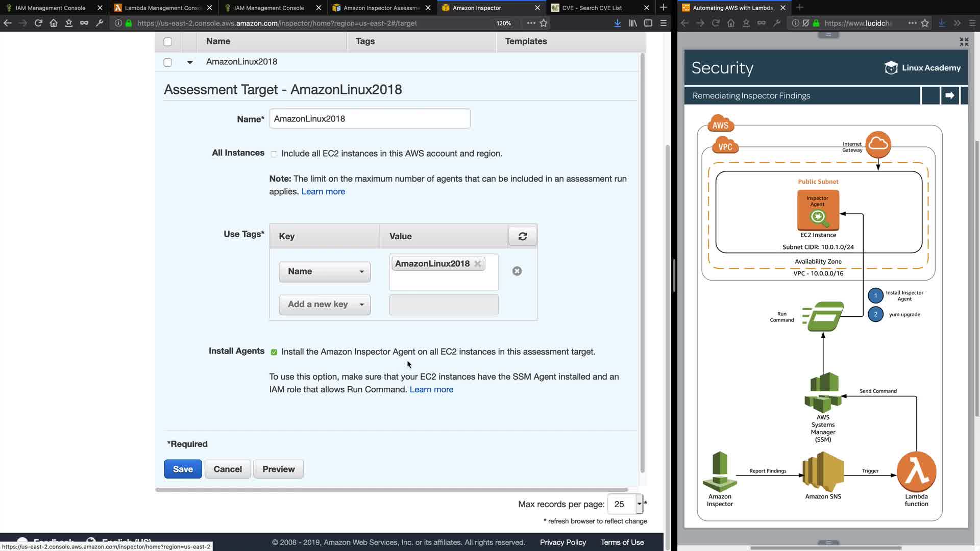Click the collapse fullscreen icon above the diagram
The image size is (980, 551).
pyautogui.click(x=964, y=42)
